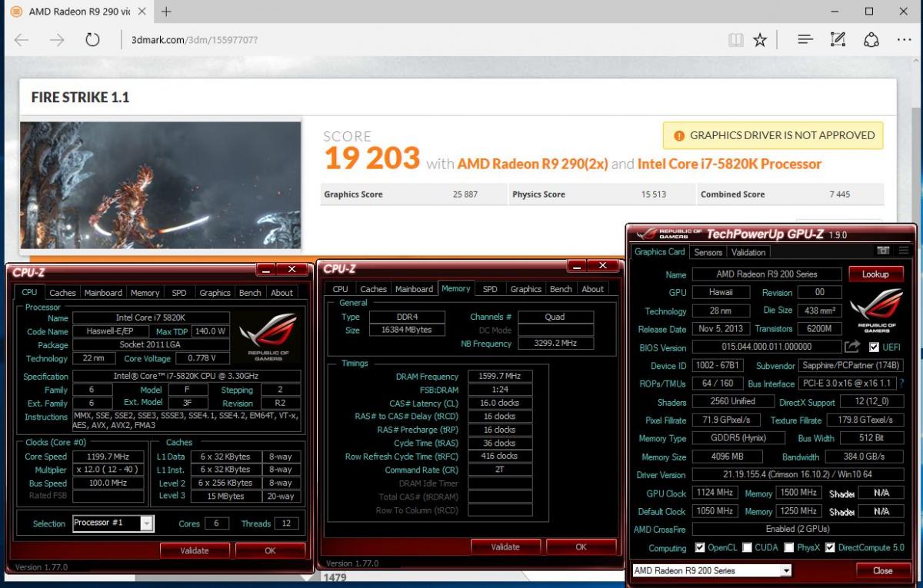Click Validate in left CPU-Z window
Screen dimensions: 923x588
pos(195,550)
